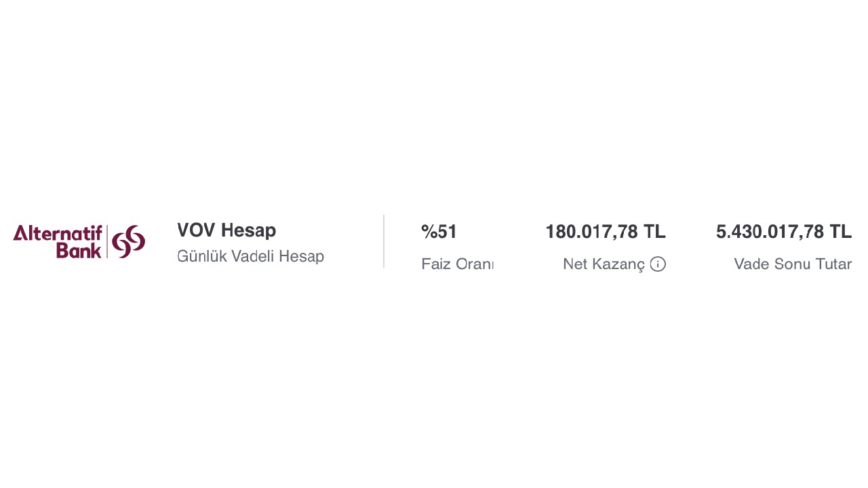Image resolution: width=868 pixels, height=488 pixels.
Task: Select the 180.017,78 TL net gain amount
Action: tap(606, 232)
